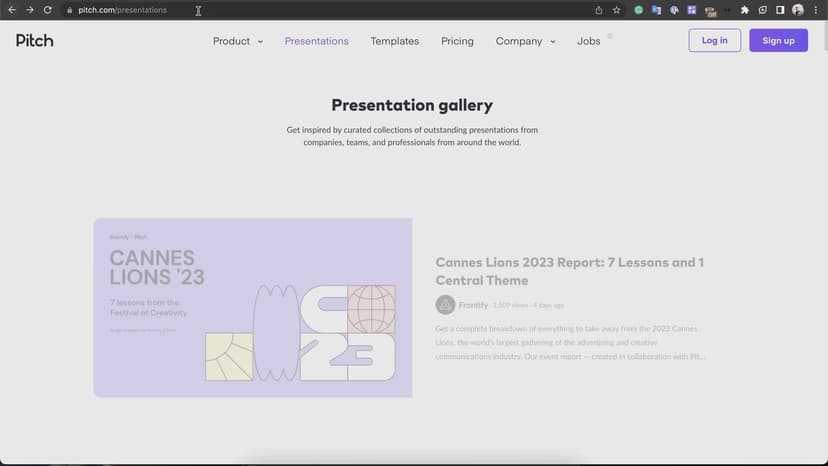This screenshot has height=466, width=828.
Task: Open the Presentations nav link
Action: click(316, 41)
